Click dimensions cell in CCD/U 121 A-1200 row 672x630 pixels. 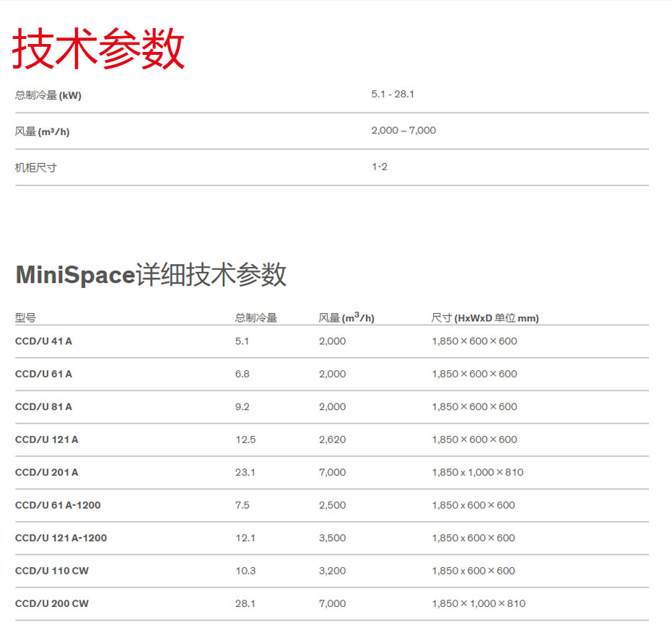click(474, 538)
